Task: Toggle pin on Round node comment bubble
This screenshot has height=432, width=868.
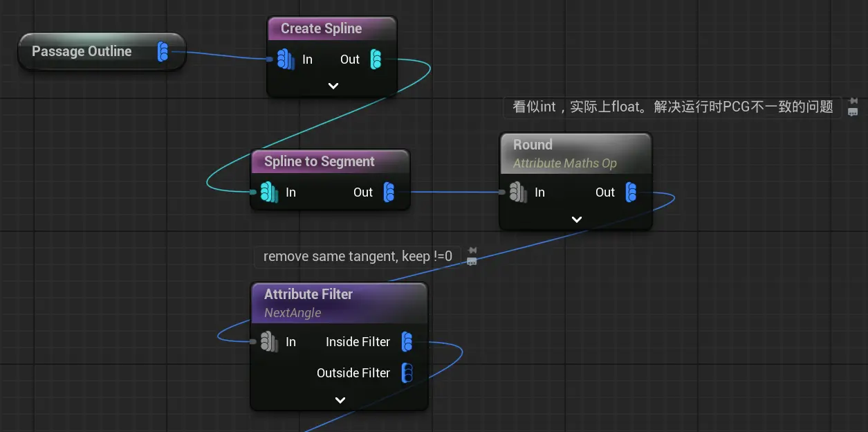Action: pos(853,101)
